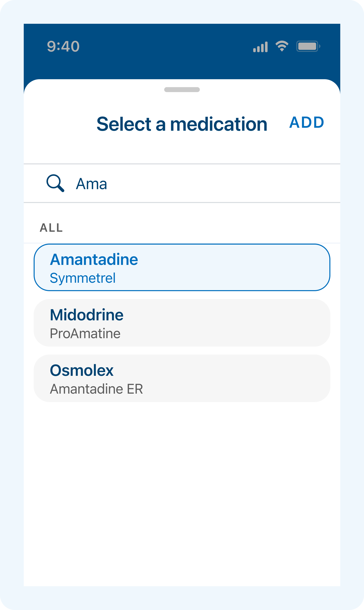
Task: Tap the battery indicator icon
Action: (x=308, y=46)
